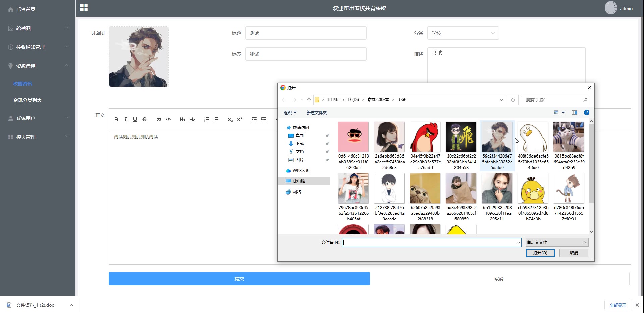
Task: Apply the H1 heading style
Action: pos(182,119)
